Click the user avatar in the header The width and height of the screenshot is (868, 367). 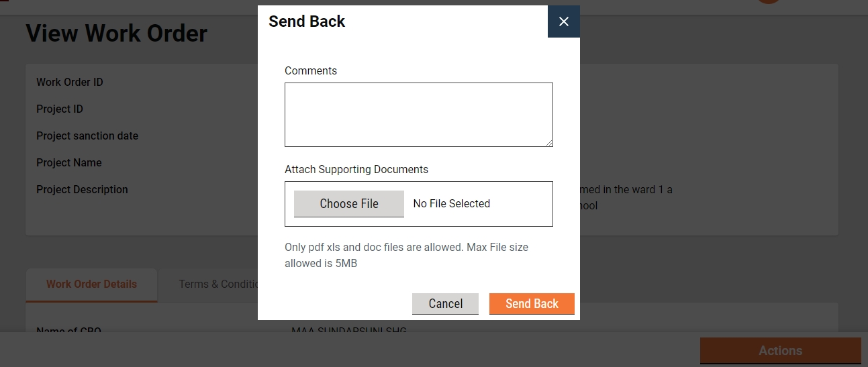(x=769, y=2)
